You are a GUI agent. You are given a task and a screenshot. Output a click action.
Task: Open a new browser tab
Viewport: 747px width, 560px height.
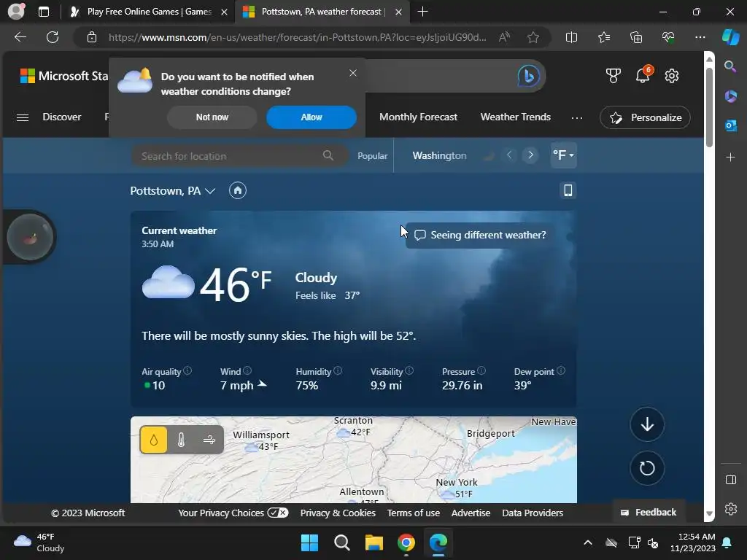422,12
